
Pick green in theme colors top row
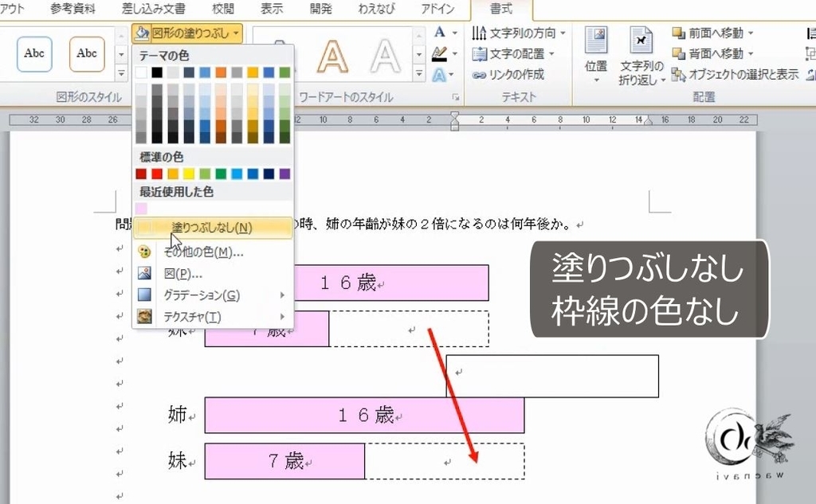(284, 72)
